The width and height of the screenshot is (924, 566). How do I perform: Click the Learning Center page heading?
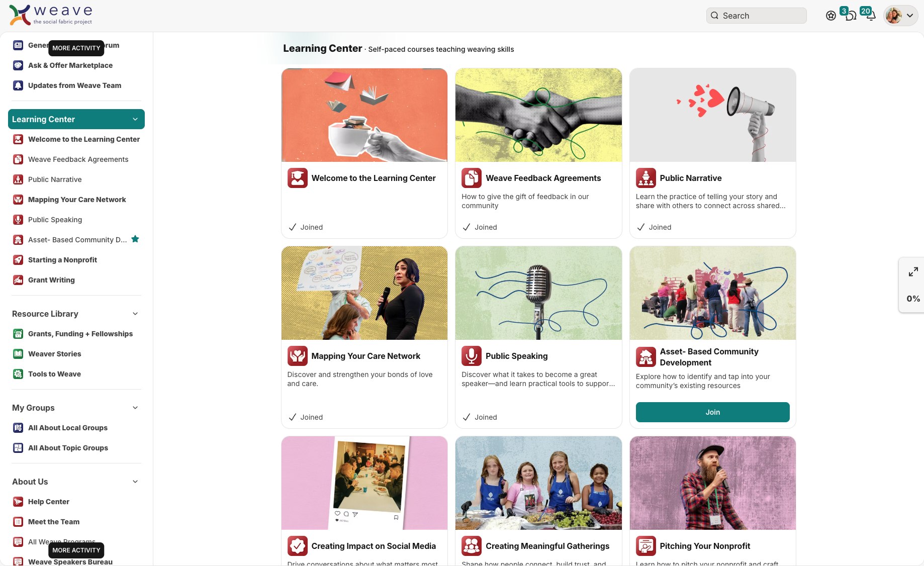tap(322, 48)
